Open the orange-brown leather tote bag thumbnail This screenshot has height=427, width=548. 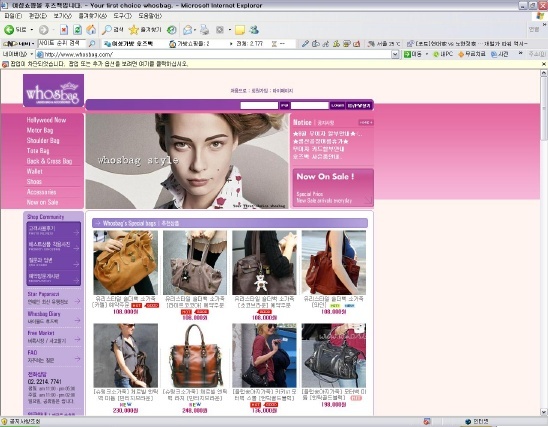(195, 356)
